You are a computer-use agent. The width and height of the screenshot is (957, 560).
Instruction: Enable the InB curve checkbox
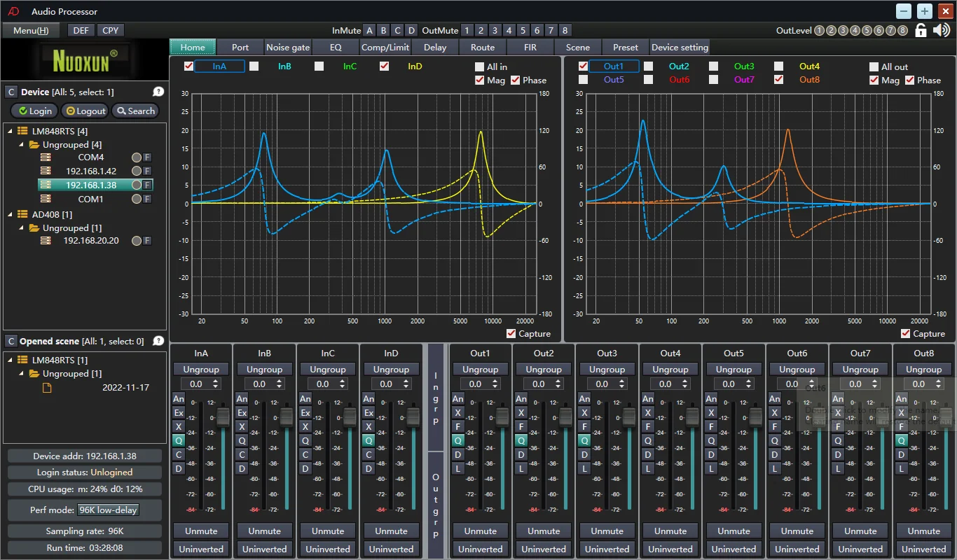point(254,66)
